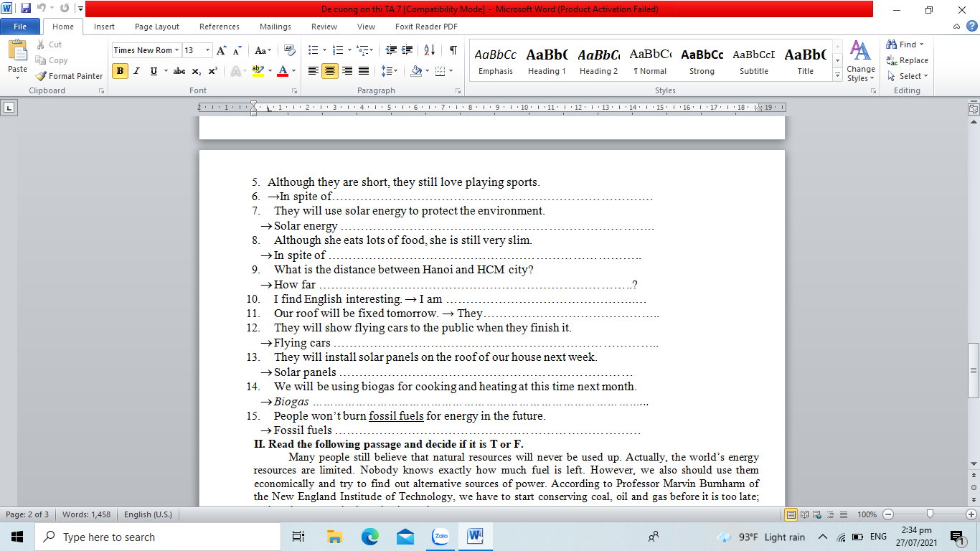The image size is (980, 551).
Task: Click the Save icon in quick access toolbar
Action: coord(26,9)
